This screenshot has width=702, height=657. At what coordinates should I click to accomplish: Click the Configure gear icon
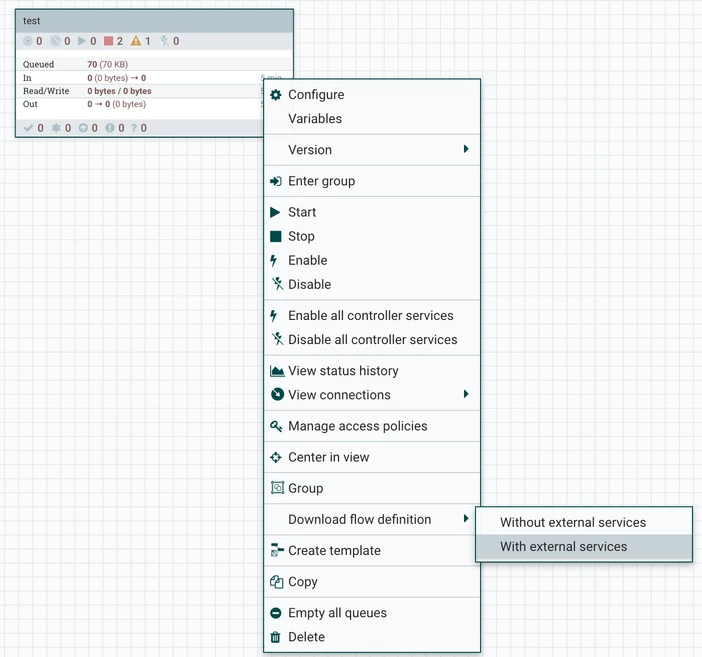click(x=276, y=94)
